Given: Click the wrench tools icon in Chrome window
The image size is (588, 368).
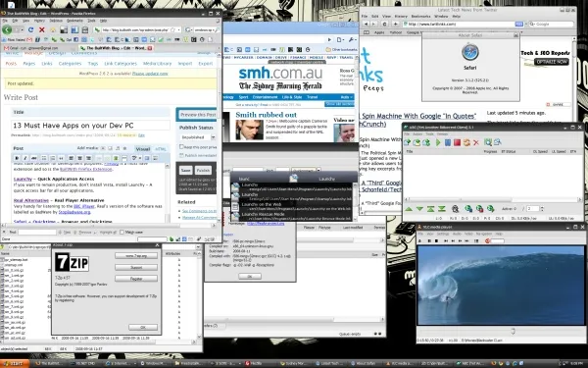Looking at the screenshot, I should coord(352,39).
